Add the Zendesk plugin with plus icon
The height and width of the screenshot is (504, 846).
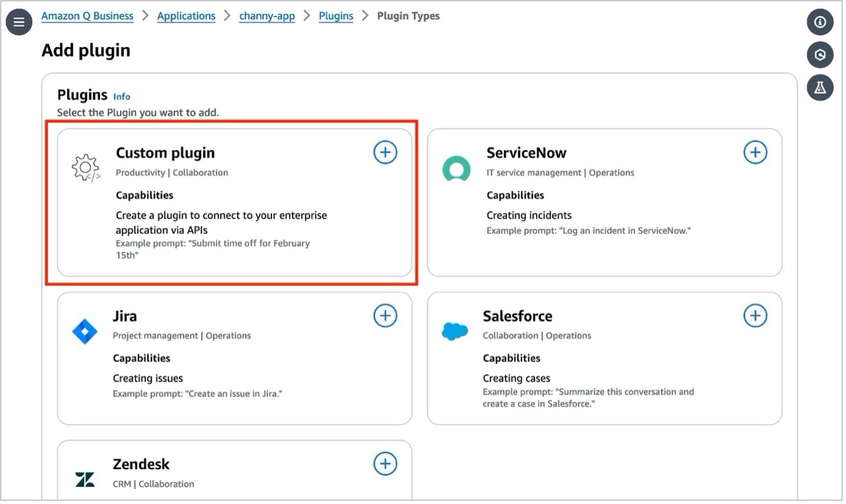point(385,463)
